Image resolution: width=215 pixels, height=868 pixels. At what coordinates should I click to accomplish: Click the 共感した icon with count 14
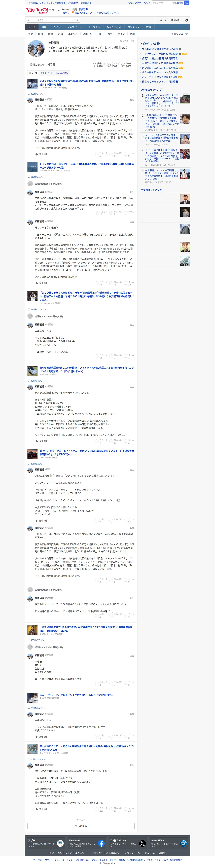[97, 213]
